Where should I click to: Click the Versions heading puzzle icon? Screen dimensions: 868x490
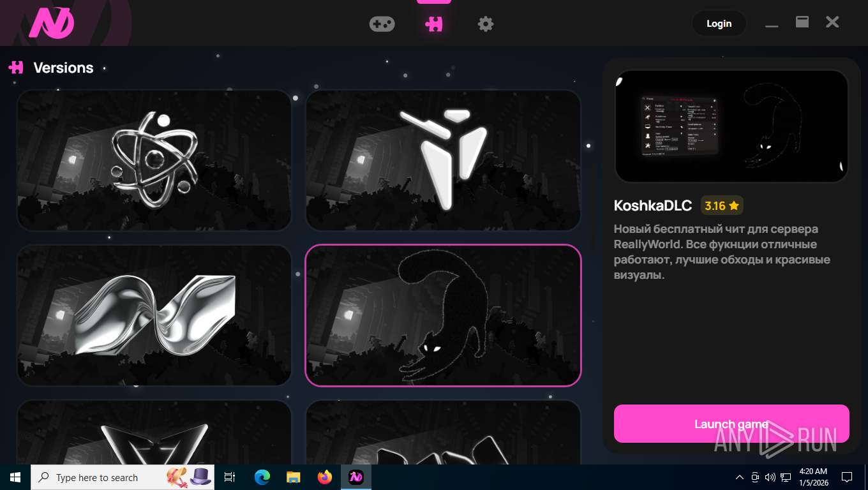tap(16, 68)
